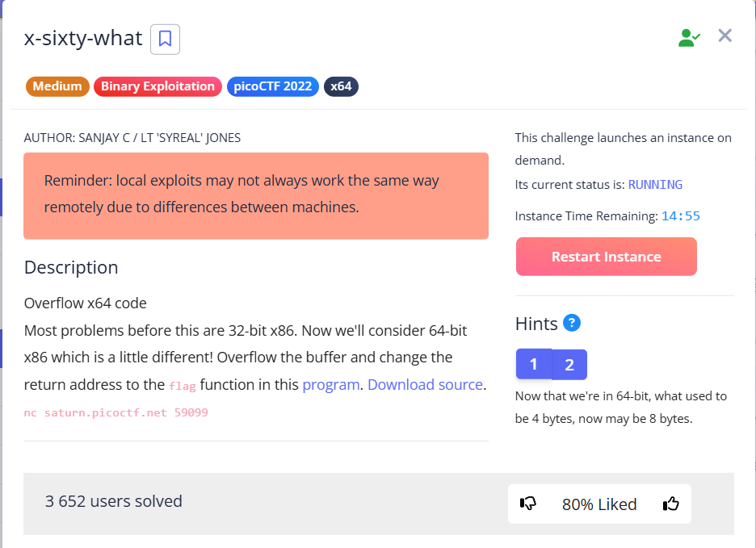Select the Binary Exploitation category tag
The width and height of the screenshot is (756, 548).
(157, 86)
